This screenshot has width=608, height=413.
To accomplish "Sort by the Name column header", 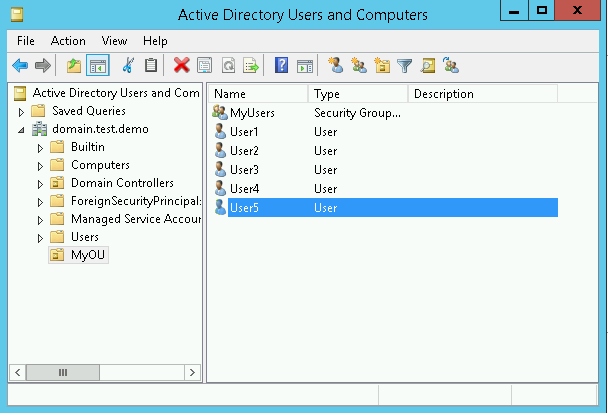I will [x=258, y=94].
